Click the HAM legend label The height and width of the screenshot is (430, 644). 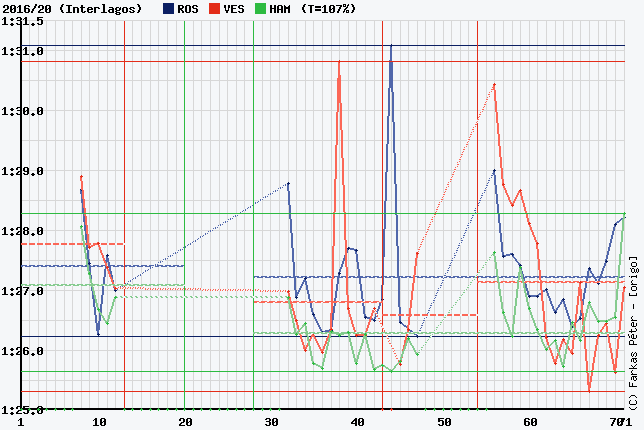coord(280,9)
